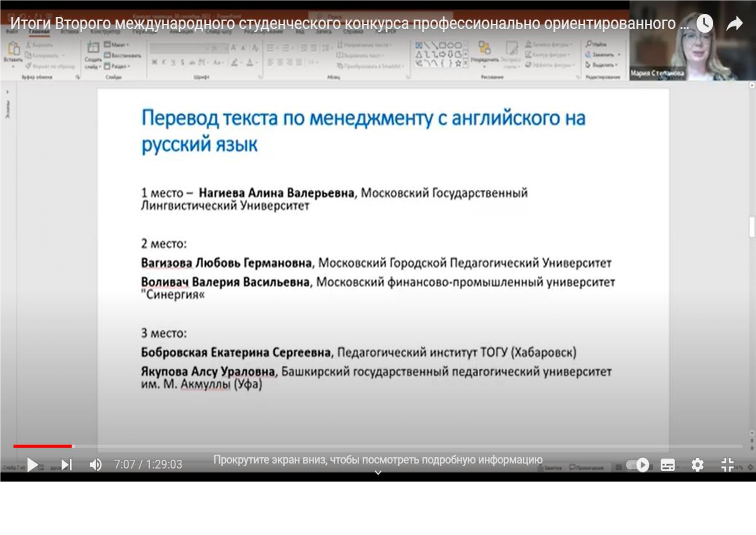
Task: Add video to Watch Later
Action: [705, 23]
